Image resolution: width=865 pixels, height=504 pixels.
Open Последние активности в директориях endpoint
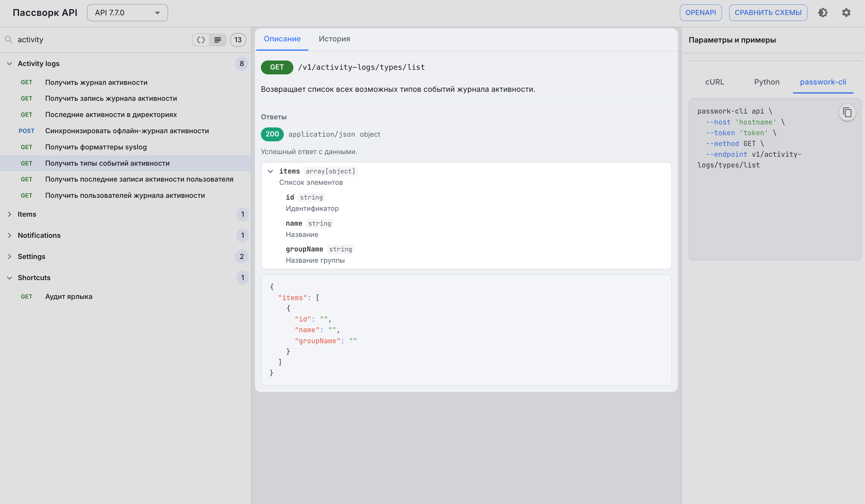125,115
